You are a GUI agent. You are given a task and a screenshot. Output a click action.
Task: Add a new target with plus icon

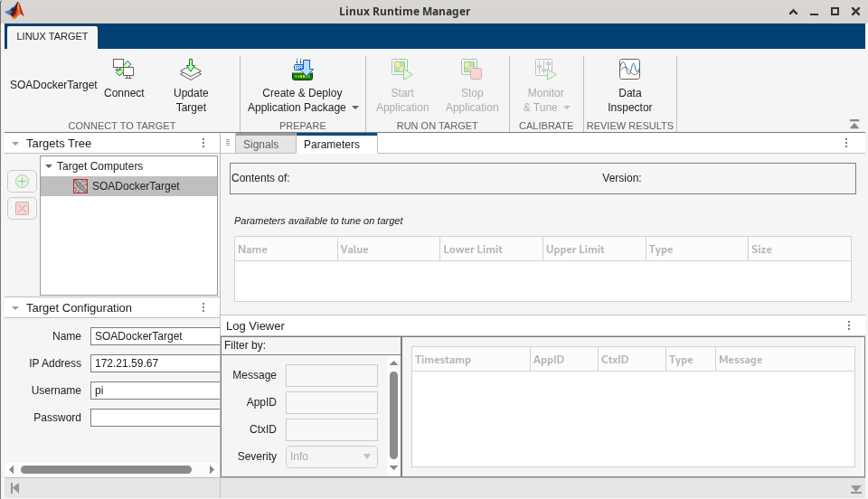[22, 182]
